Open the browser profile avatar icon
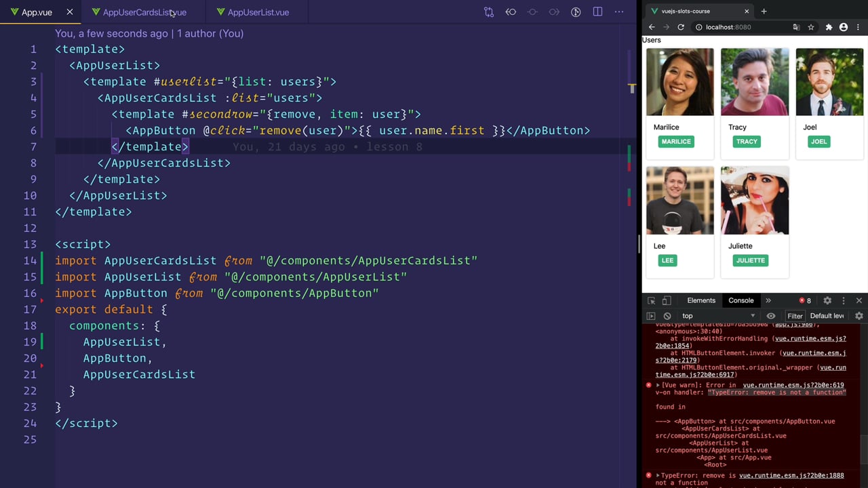The image size is (868, 488). (x=844, y=27)
